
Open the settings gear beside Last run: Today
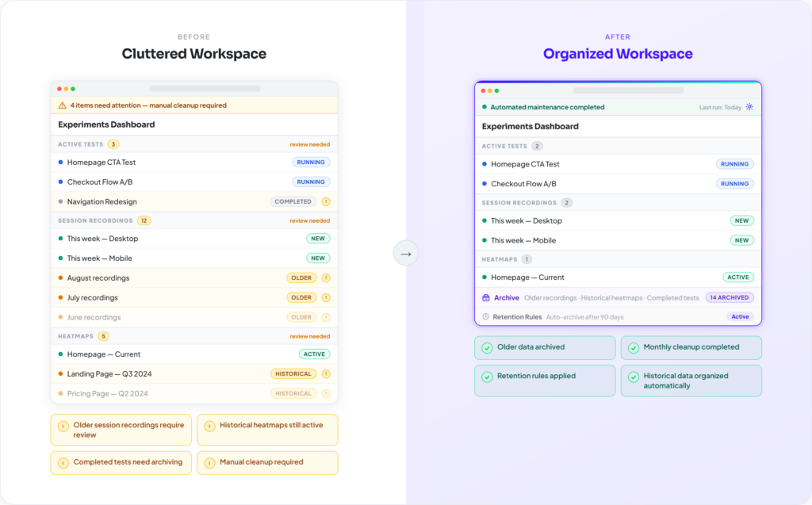coord(749,107)
